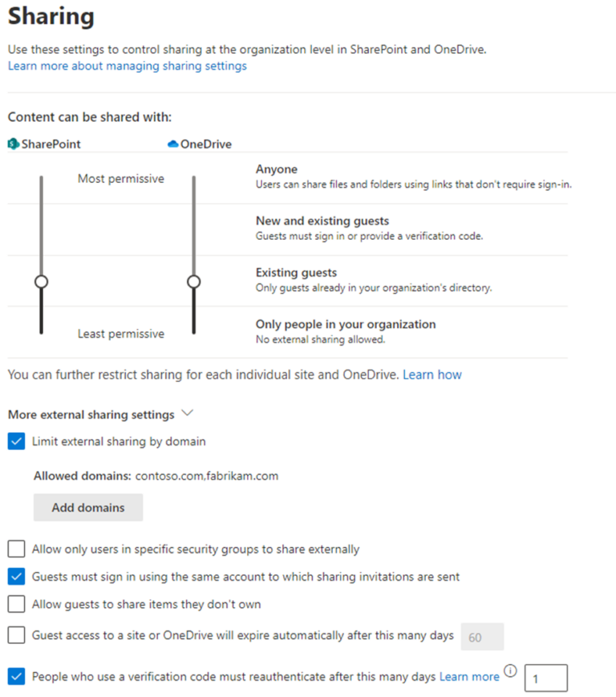Open the Learn how link
Viewport: 616px width, 697px height.
[432, 375]
